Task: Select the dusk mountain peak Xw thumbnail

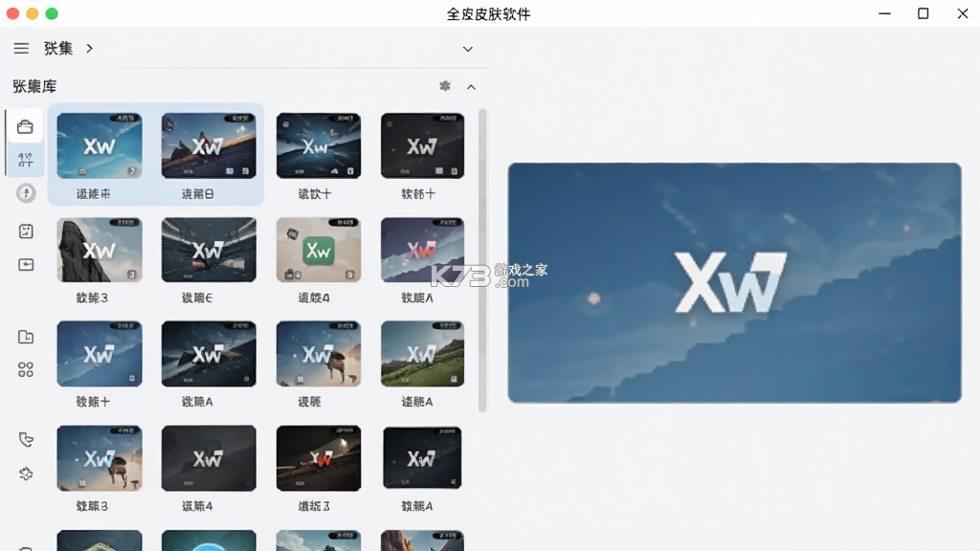Action: coord(209,145)
